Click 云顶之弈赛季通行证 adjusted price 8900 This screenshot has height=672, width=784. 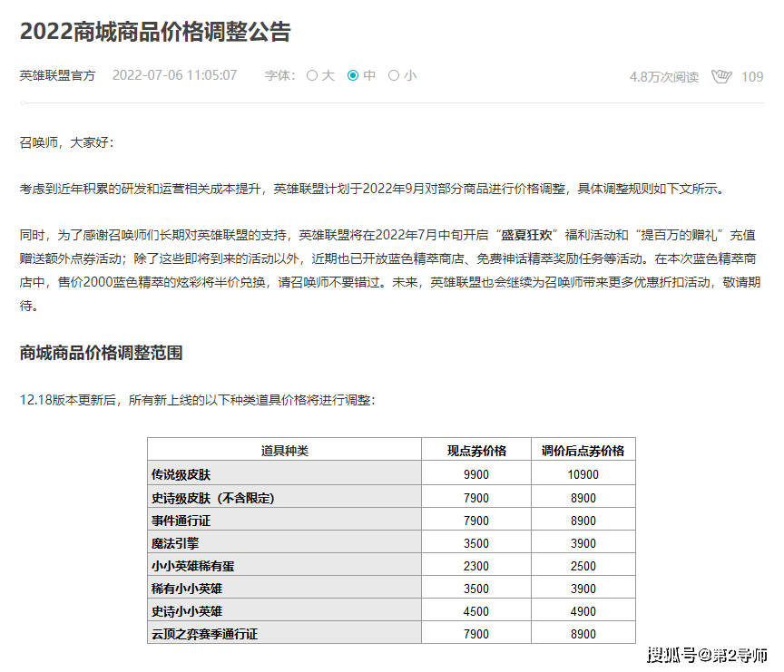click(583, 634)
